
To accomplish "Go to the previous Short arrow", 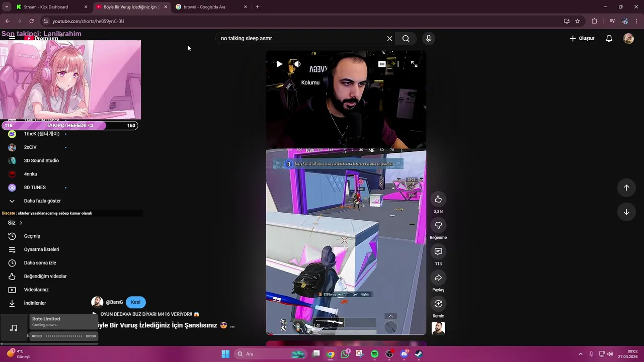I will [626, 188].
